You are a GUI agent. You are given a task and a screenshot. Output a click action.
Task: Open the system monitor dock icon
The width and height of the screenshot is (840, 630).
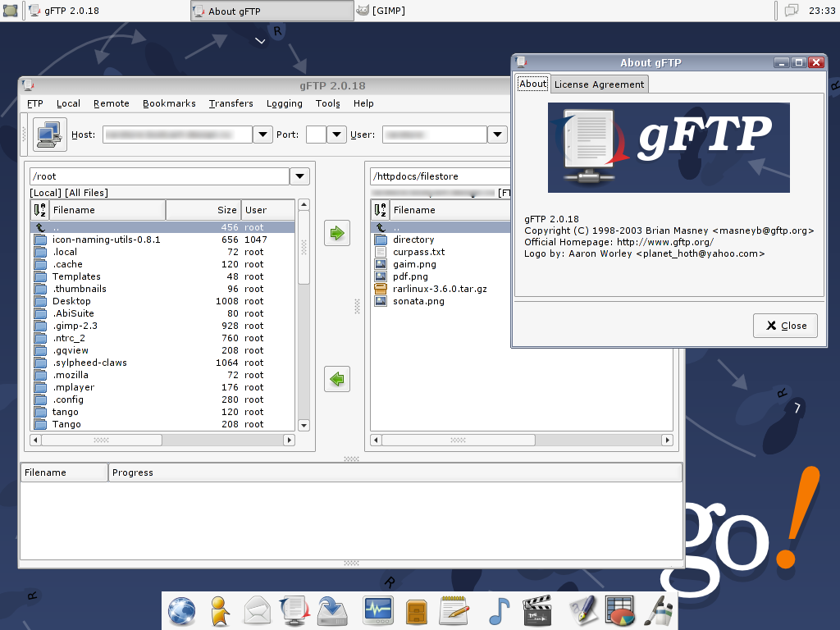coord(378,610)
